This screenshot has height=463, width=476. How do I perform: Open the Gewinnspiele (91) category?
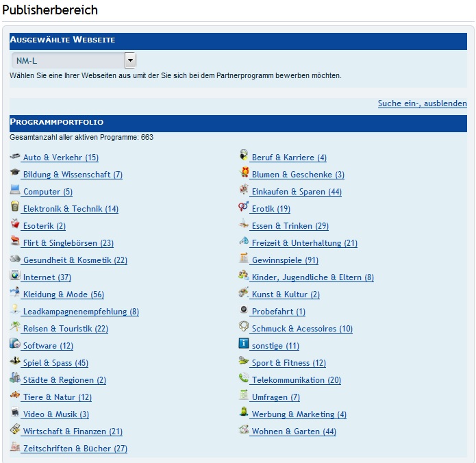point(285,260)
